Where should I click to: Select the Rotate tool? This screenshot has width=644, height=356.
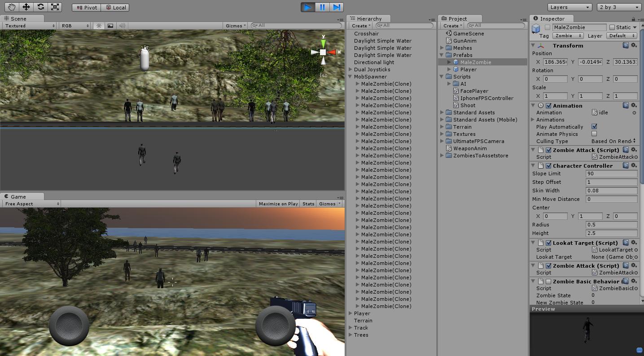tap(40, 7)
